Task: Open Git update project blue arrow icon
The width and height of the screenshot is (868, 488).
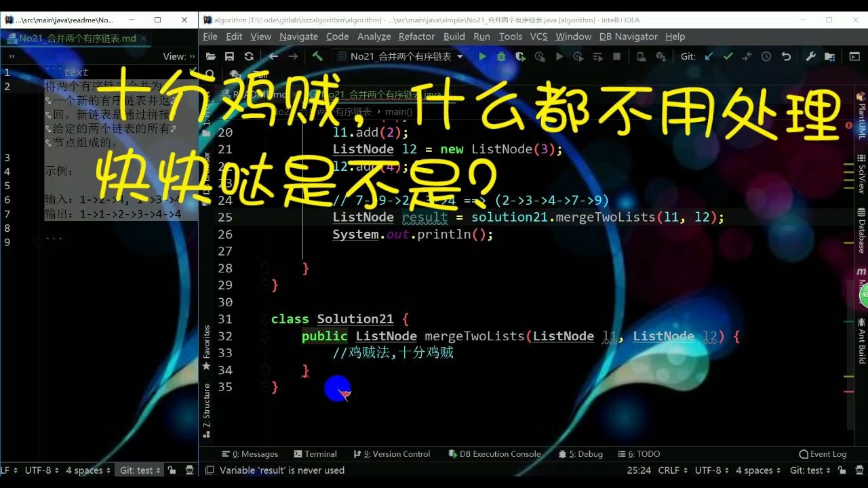Action: click(708, 56)
